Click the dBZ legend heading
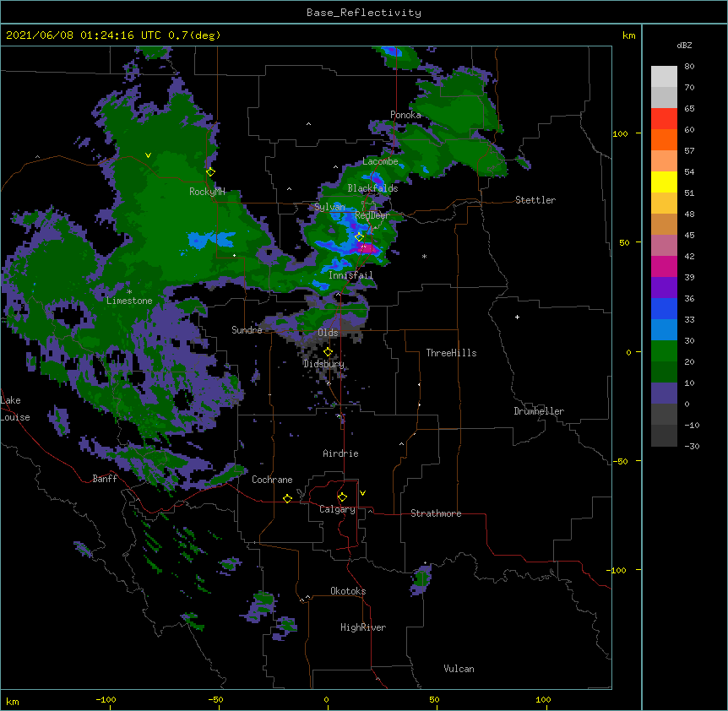The width and height of the screenshot is (728, 711). pos(684,46)
